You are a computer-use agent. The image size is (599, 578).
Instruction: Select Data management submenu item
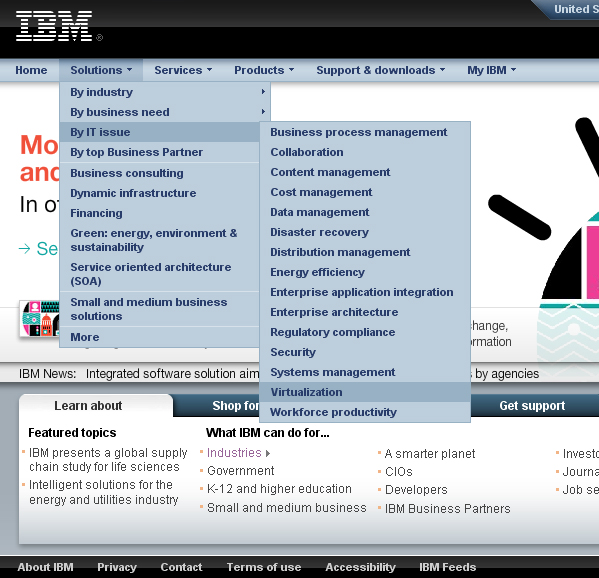365,212
